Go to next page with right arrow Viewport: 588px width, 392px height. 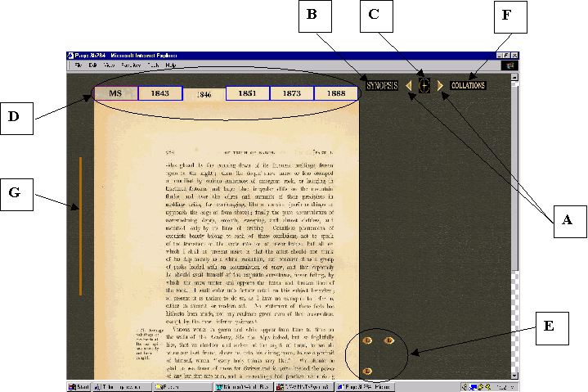click(x=440, y=86)
